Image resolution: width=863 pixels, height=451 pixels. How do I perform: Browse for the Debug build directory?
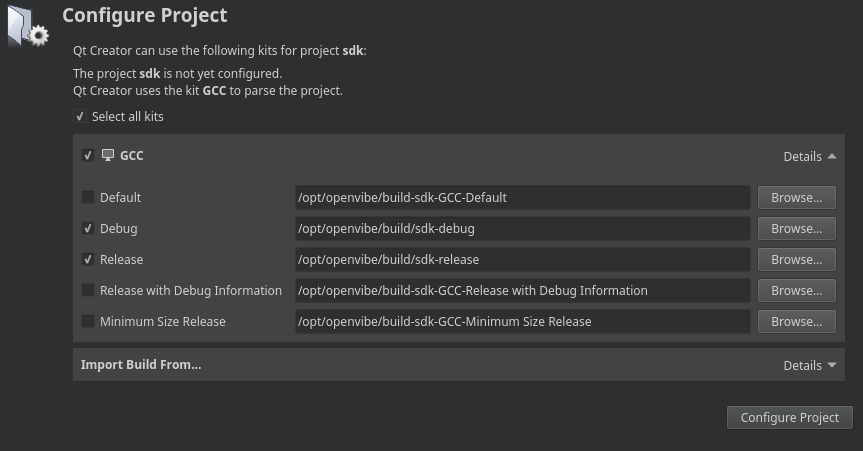796,229
